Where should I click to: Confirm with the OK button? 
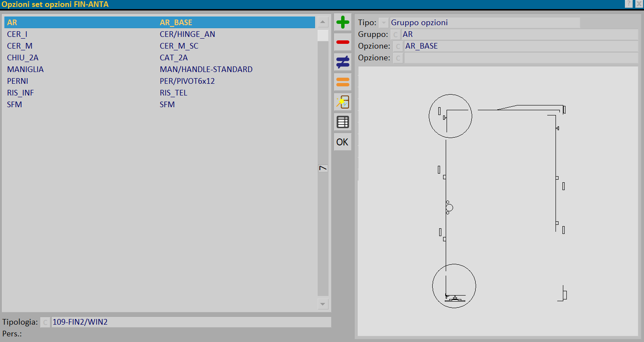click(342, 142)
